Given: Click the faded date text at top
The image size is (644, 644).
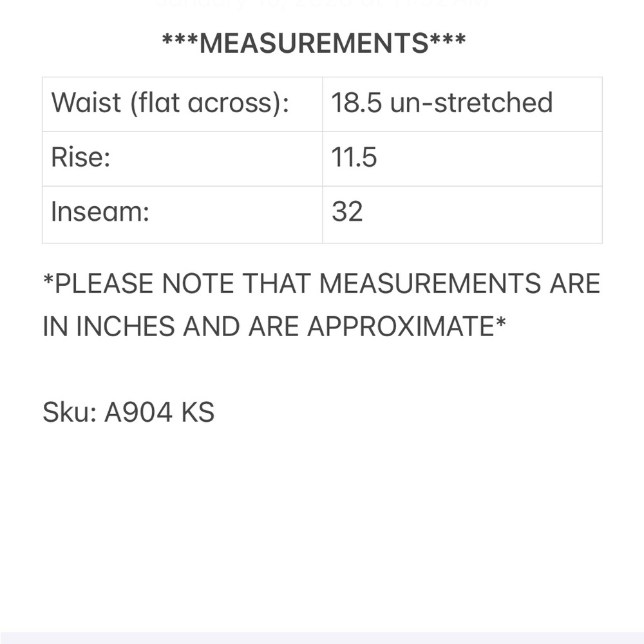Looking at the screenshot, I should click(321, 4).
